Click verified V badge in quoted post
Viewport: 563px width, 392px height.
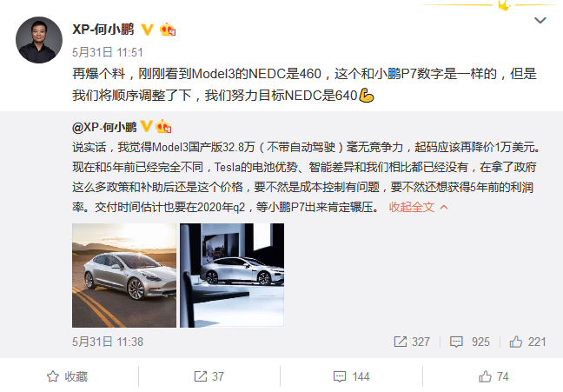[146, 127]
